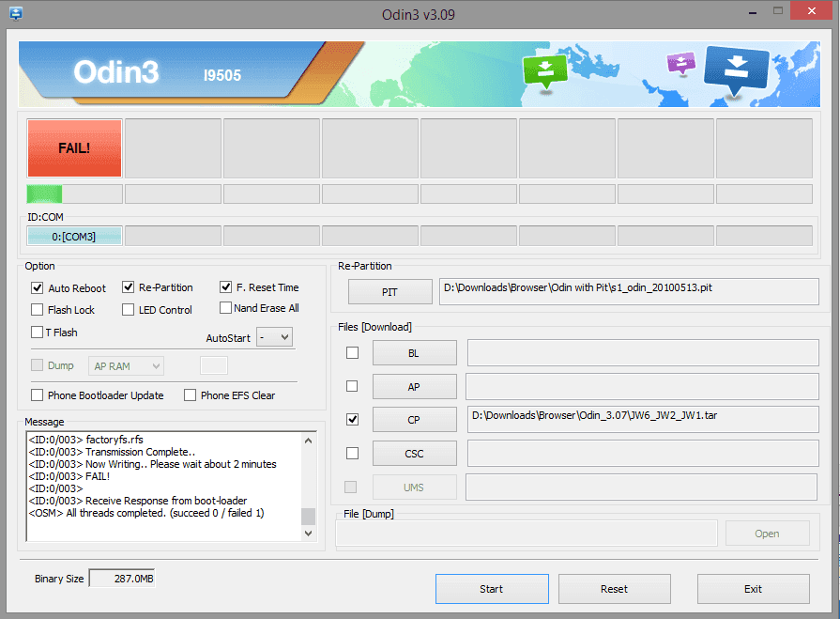Uncheck the Re-Partition option
Viewport: 840px width, 619px height.
point(128,287)
